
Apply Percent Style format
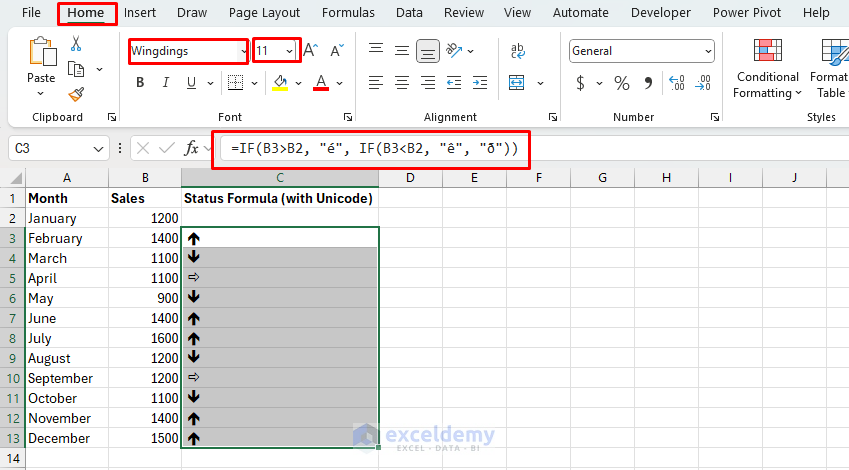click(622, 83)
